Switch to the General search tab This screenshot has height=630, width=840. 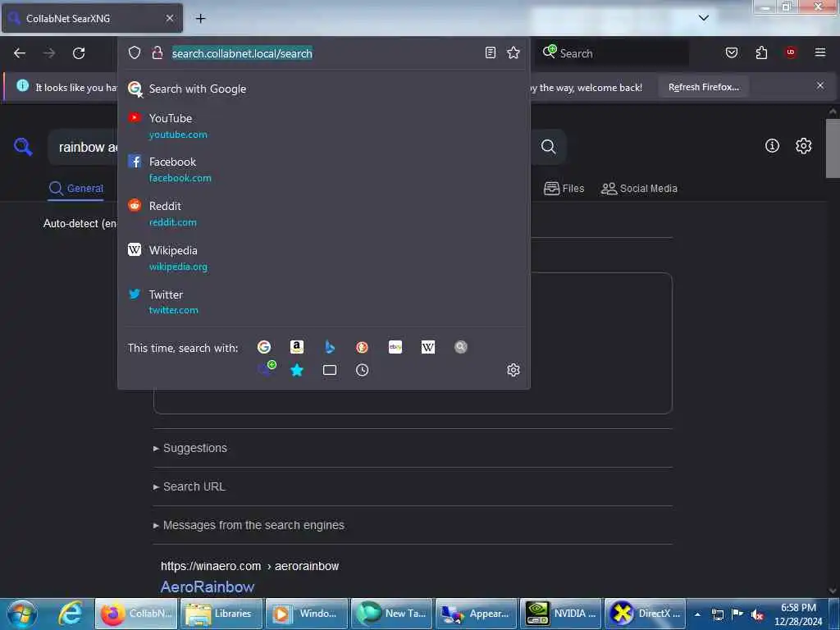pyautogui.click(x=76, y=189)
